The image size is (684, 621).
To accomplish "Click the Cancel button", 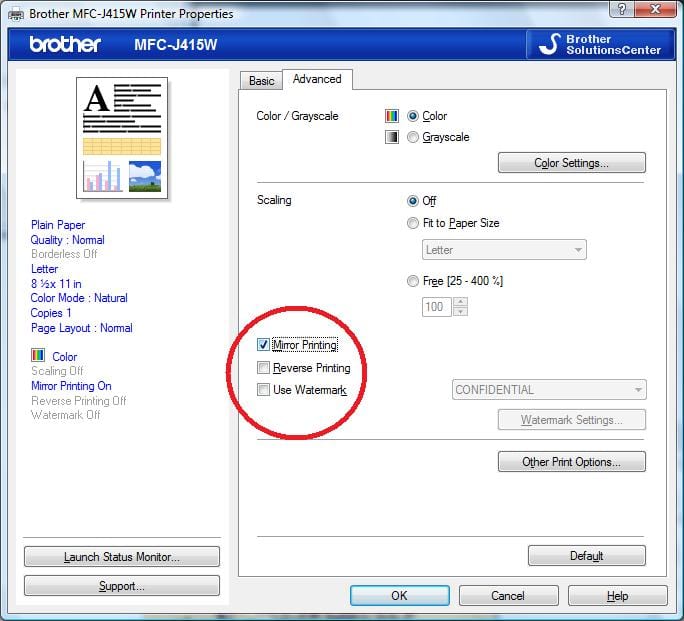I will 508,595.
